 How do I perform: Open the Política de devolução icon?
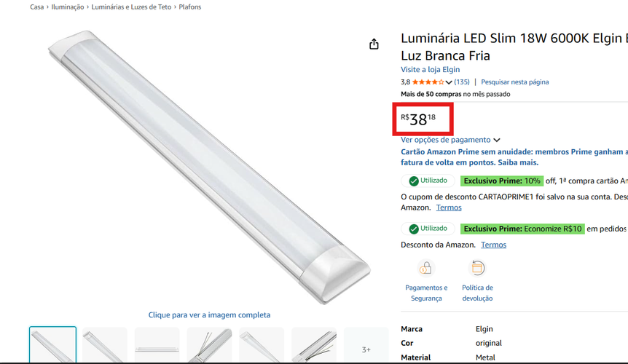[477, 268]
